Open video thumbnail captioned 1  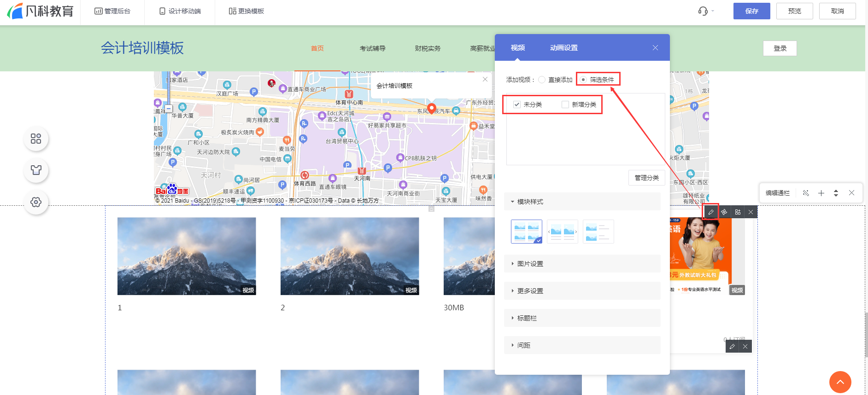187,256
